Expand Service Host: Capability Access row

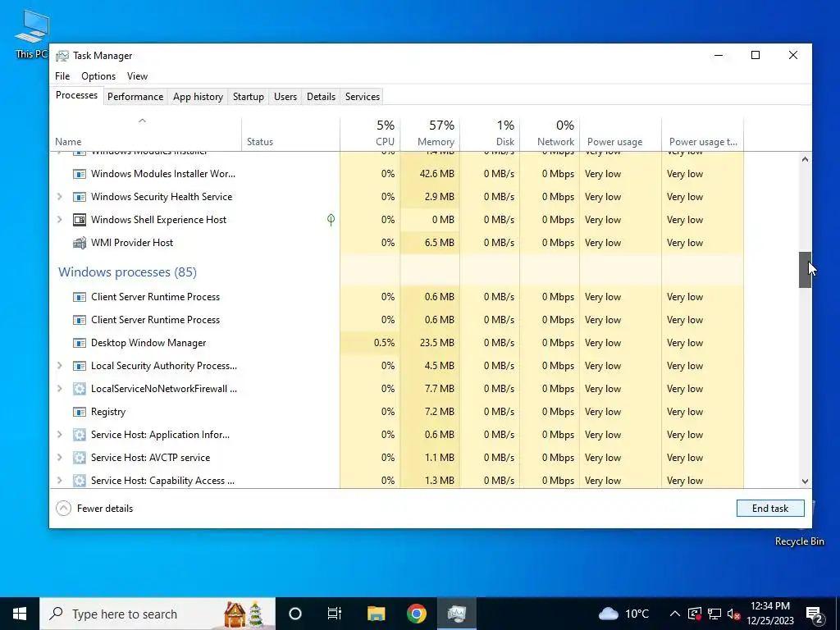pos(59,481)
